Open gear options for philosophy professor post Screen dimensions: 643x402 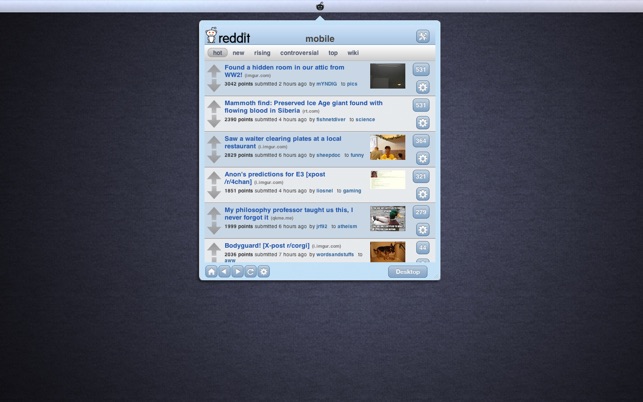pyautogui.click(x=423, y=230)
